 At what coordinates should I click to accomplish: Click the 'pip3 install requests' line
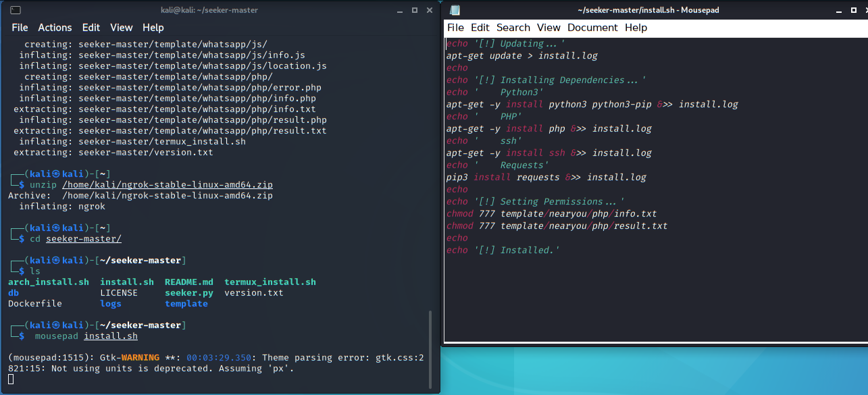(x=546, y=177)
